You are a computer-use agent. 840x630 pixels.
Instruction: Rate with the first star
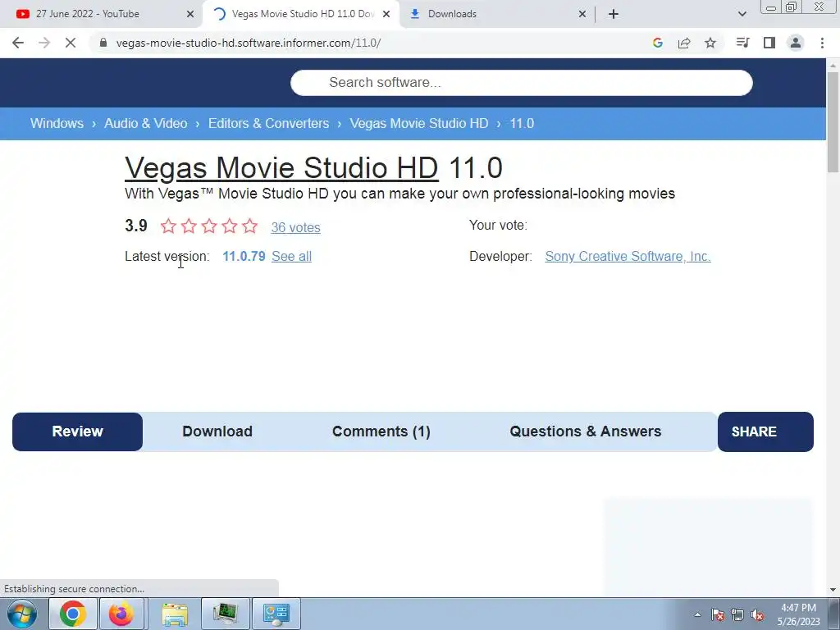pos(168,226)
